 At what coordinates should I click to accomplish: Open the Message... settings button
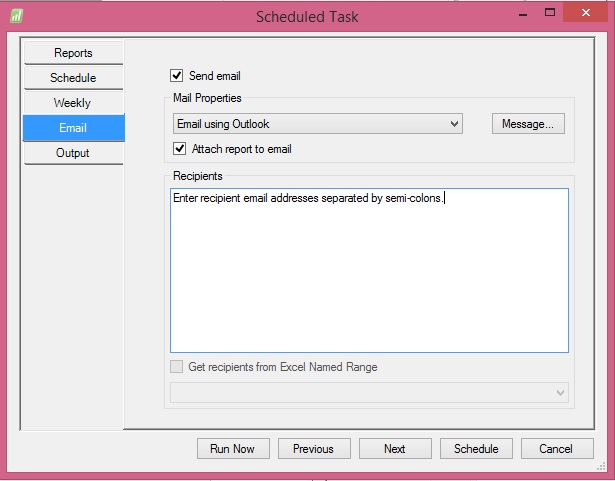click(x=528, y=124)
